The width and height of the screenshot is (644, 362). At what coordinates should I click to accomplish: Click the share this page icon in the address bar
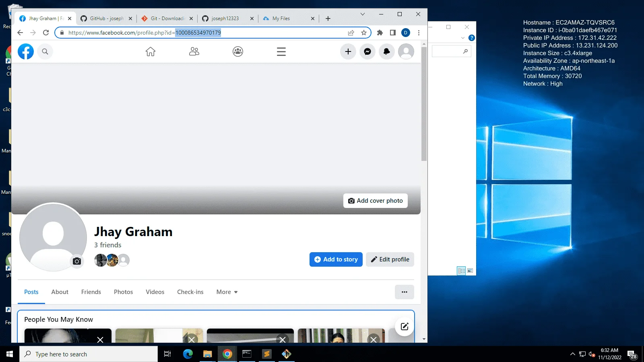(351, 33)
